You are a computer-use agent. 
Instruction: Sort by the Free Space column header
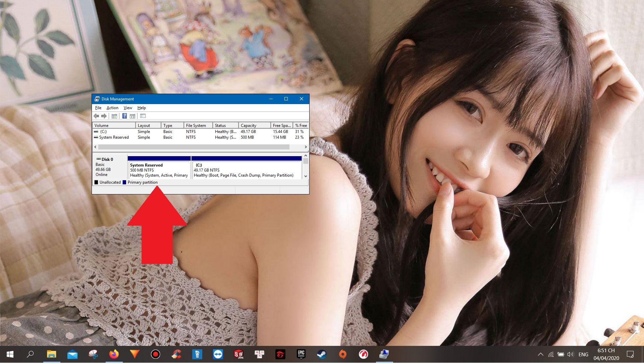click(282, 126)
